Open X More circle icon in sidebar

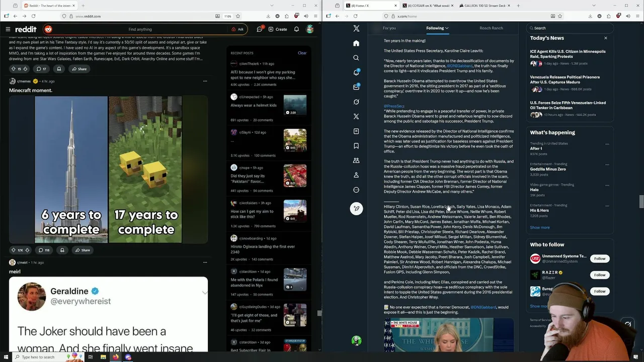pos(356,190)
